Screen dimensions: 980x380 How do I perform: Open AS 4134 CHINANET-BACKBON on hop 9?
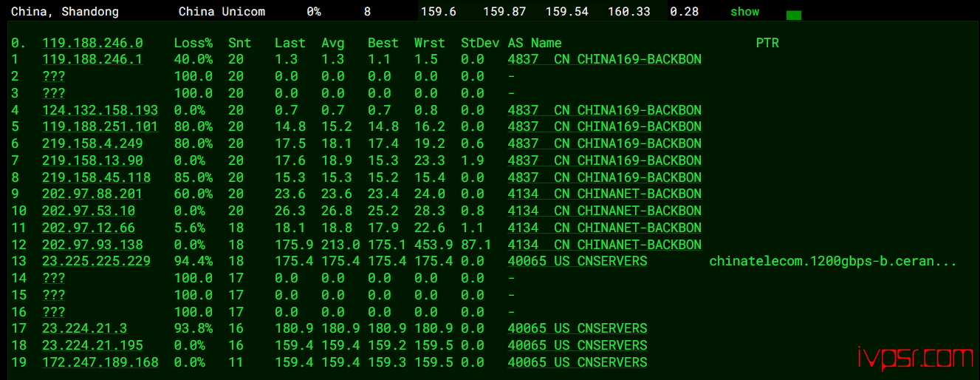pos(604,194)
